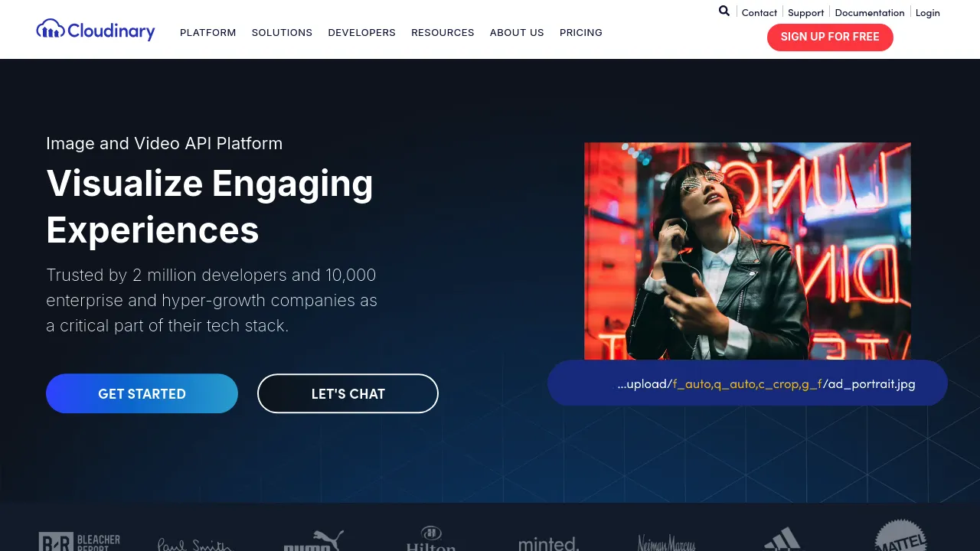
Task: Click the Visualize Engaging Experiences headline
Action: [210, 207]
